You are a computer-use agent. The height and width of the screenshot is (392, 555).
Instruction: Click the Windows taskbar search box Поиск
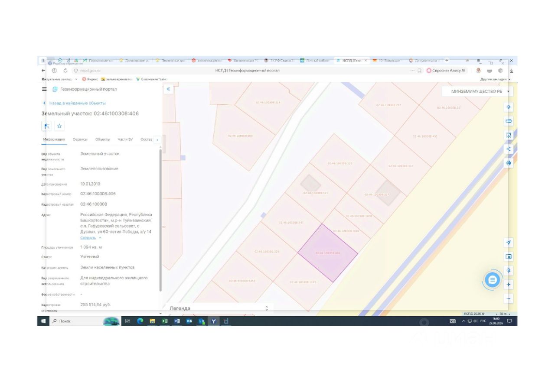tap(75, 321)
